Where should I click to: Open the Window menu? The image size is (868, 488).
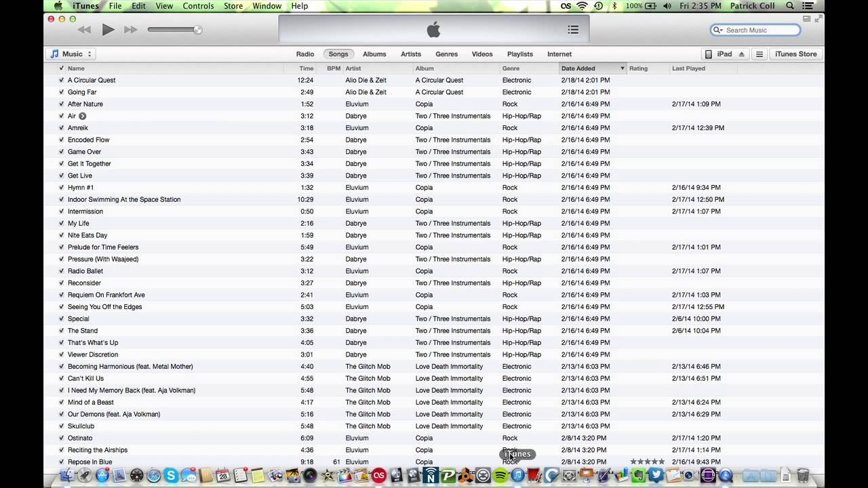point(267,5)
